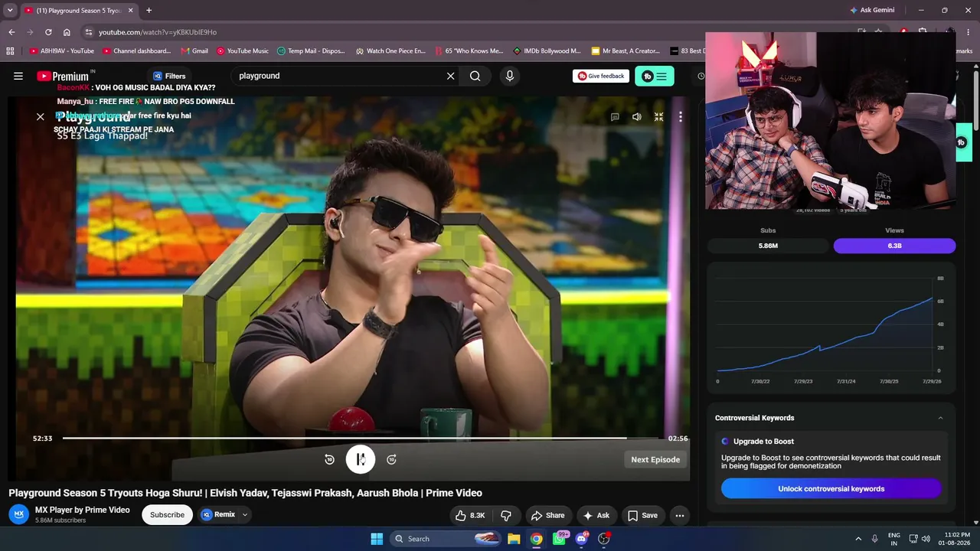Click the Give feedback button
The width and height of the screenshot is (980, 551).
pos(601,76)
